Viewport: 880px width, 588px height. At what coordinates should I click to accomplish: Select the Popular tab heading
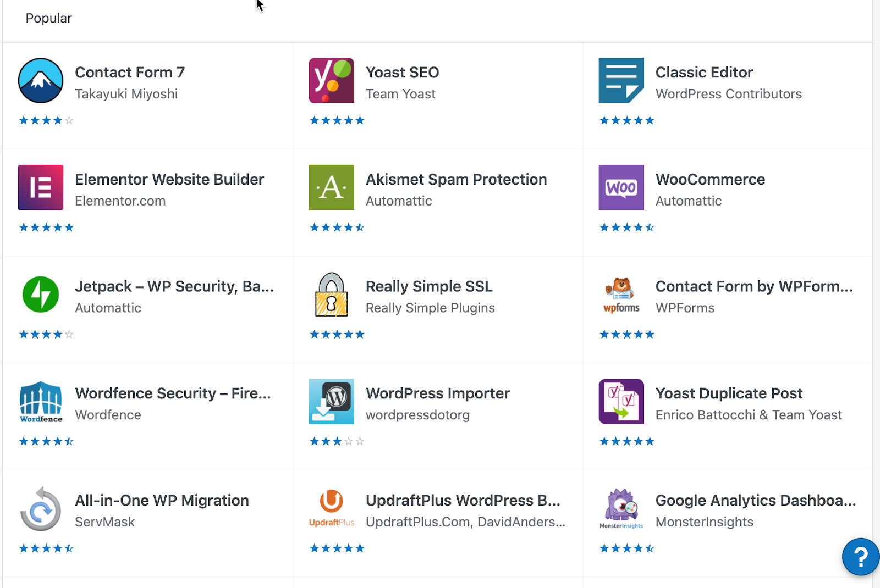click(x=48, y=18)
